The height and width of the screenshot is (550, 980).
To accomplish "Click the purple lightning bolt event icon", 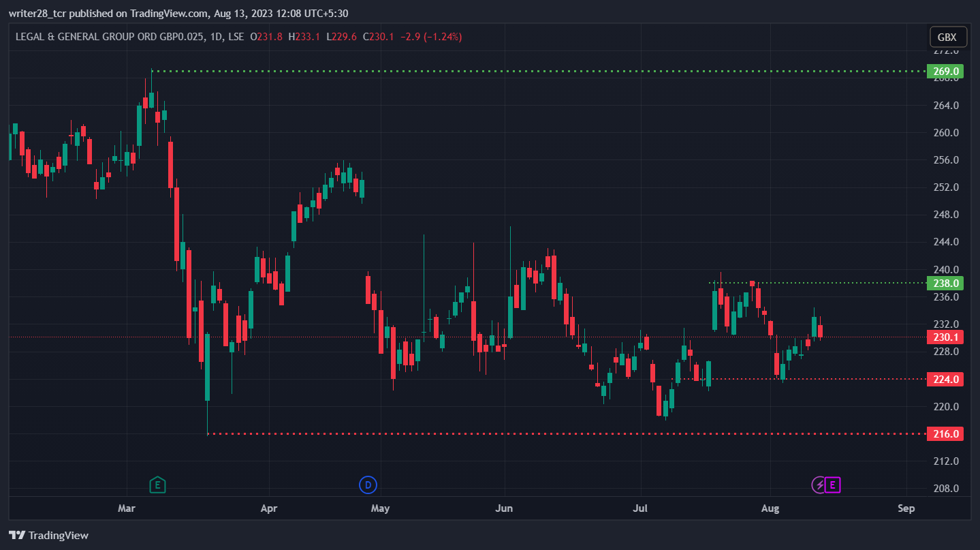I will click(820, 485).
